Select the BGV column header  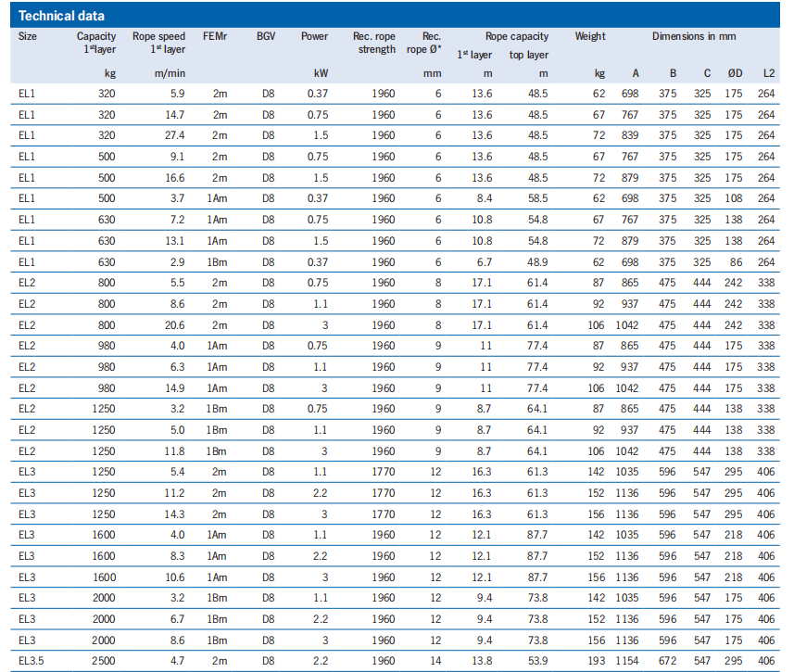pos(267,37)
